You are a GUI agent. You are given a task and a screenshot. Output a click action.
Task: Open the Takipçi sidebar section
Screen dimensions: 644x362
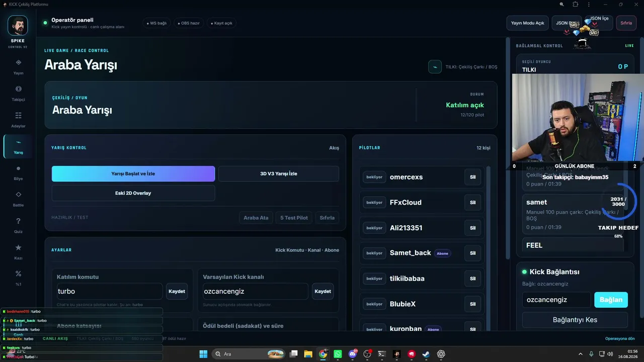pyautogui.click(x=18, y=93)
